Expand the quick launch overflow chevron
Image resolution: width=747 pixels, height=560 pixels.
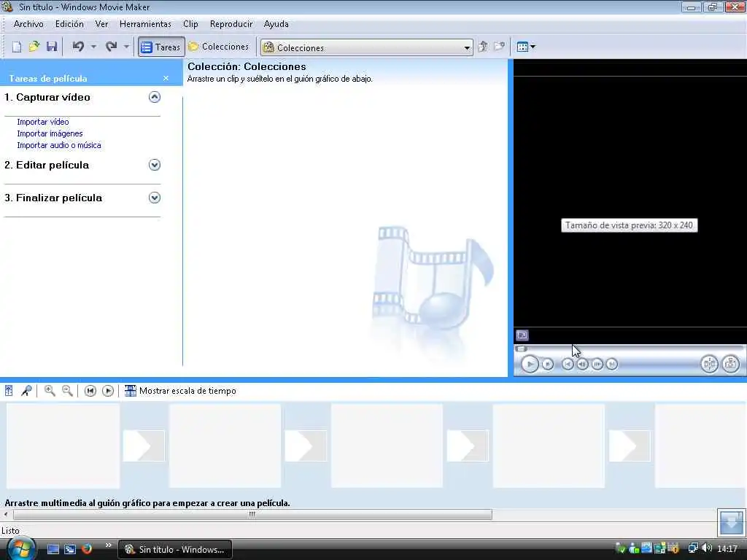[108, 545]
